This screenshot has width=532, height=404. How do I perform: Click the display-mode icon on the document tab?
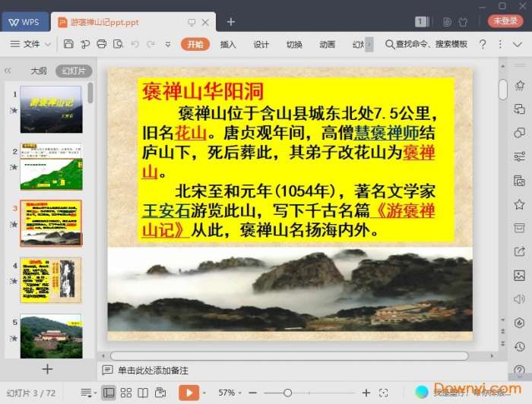tap(192, 22)
